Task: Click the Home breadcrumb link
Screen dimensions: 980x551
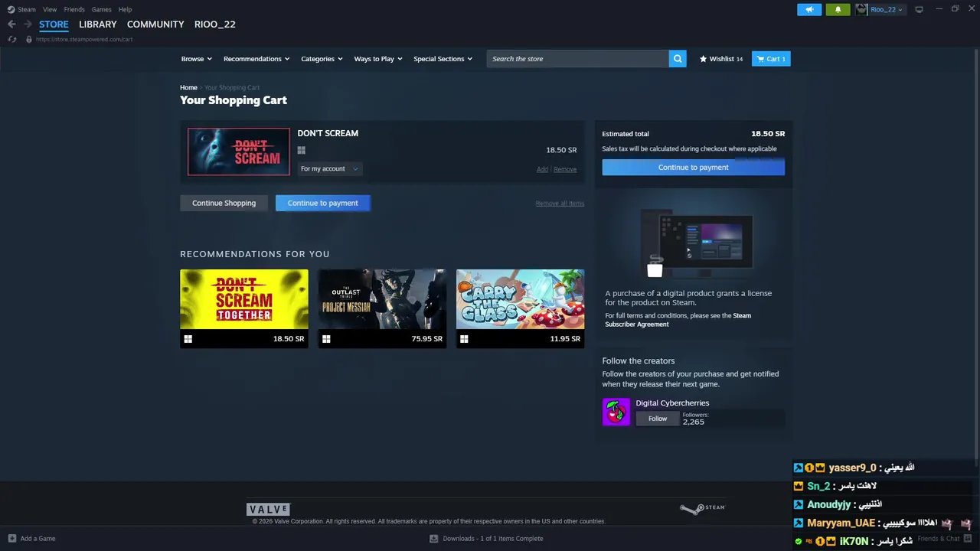Action: click(x=188, y=87)
